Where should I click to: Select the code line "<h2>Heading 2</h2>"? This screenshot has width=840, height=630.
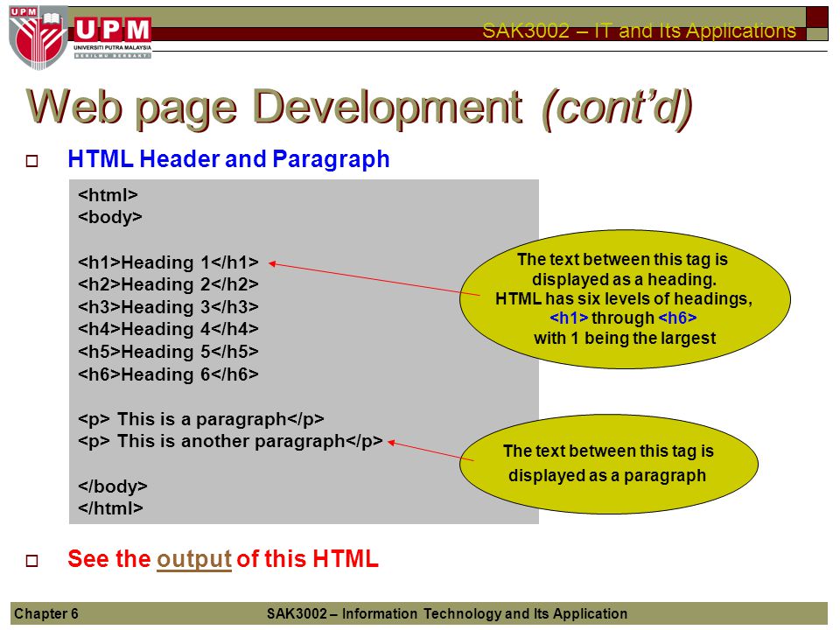(x=168, y=284)
